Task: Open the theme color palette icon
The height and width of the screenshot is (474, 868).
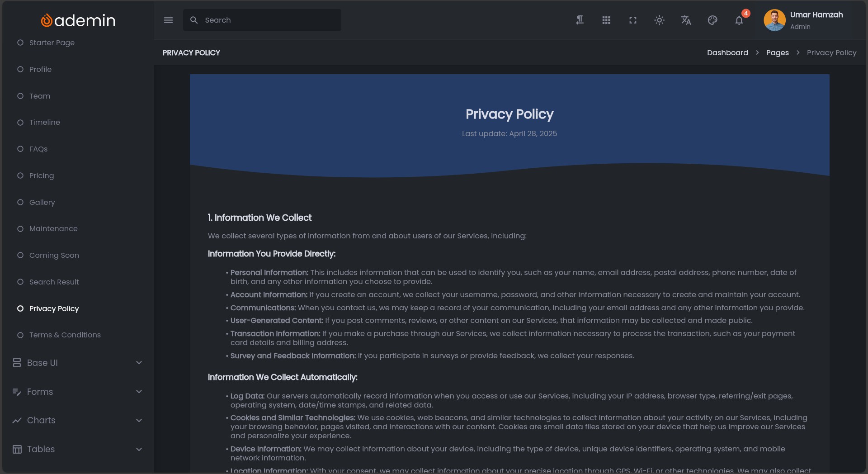Action: 712,20
